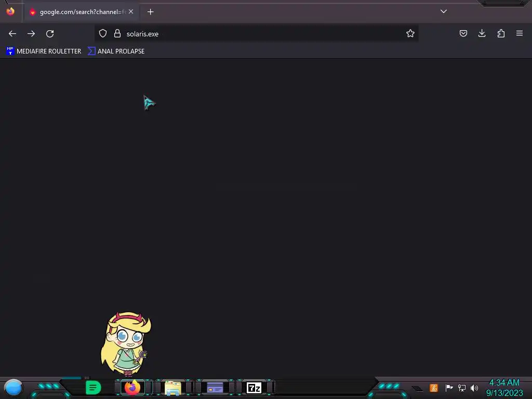This screenshot has width=532, height=399.
Task: Open the Start orb on taskbar
Action: coord(14,388)
